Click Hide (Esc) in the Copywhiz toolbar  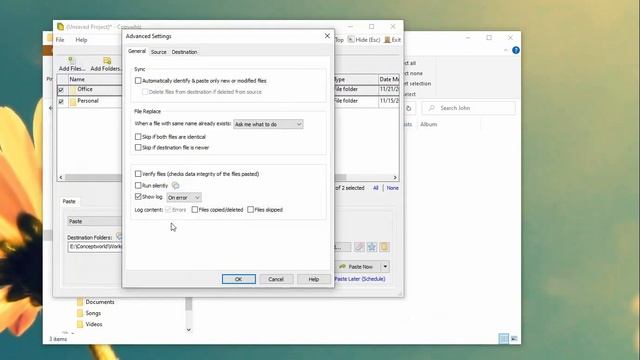[364, 40]
